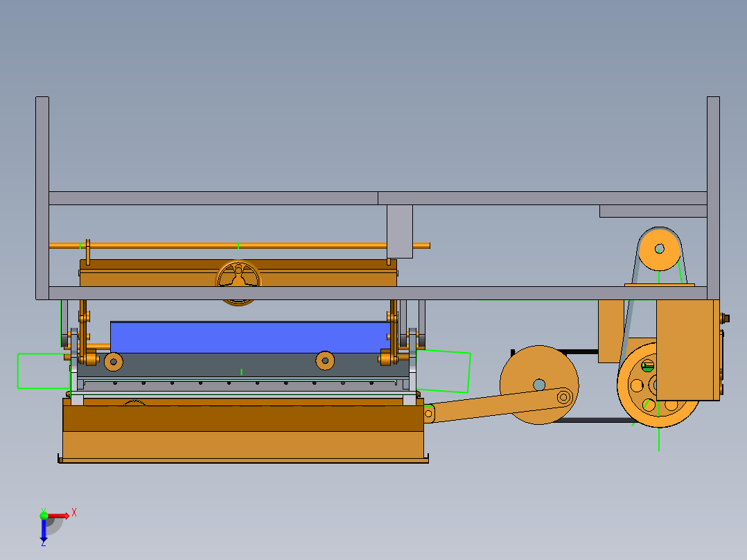
Task: Select the right vertical gray frame post
Action: coord(713,198)
